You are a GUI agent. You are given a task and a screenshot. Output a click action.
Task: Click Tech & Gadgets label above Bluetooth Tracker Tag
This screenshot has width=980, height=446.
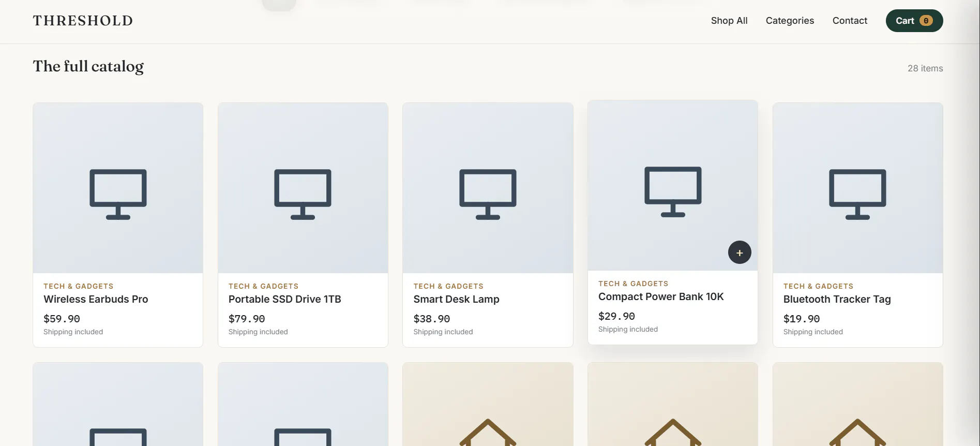point(818,286)
